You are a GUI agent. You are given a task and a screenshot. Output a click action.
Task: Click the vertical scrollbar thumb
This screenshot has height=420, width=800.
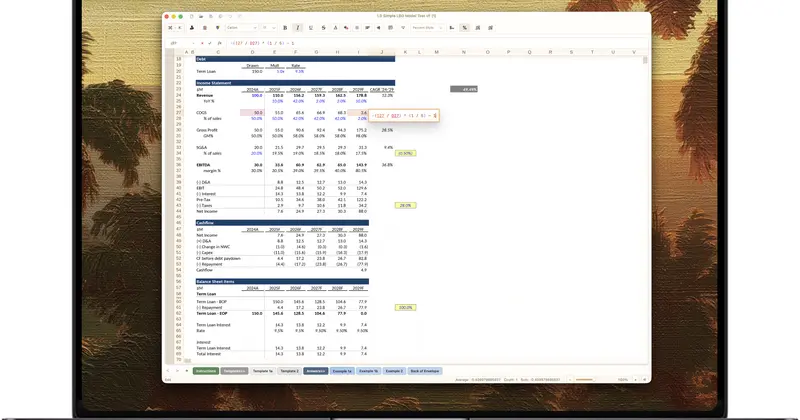645,60
